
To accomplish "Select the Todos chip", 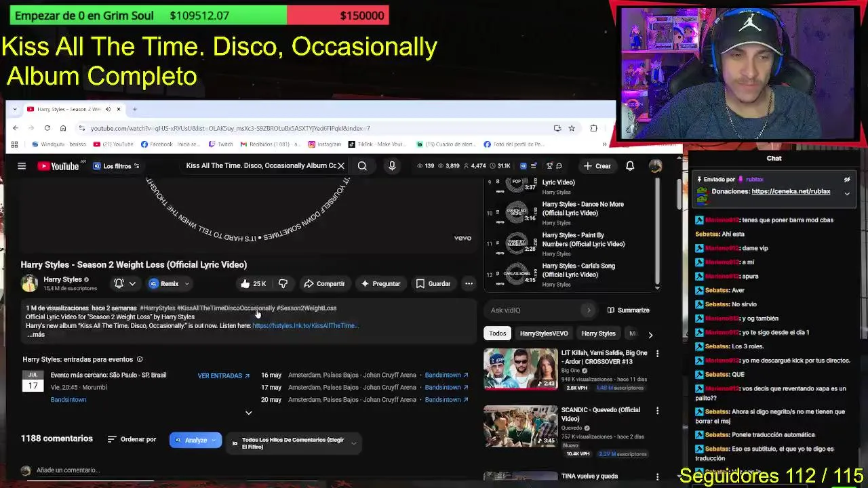I will point(498,333).
